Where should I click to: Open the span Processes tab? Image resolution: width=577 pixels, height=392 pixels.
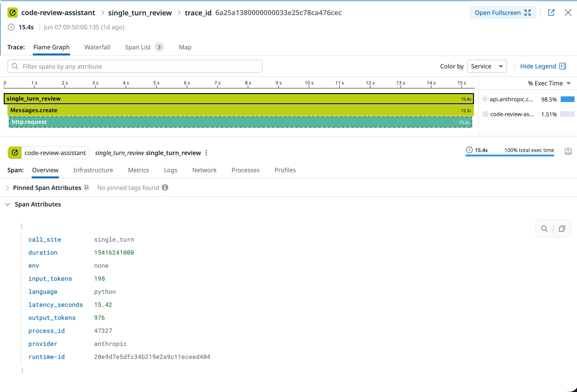(246, 170)
